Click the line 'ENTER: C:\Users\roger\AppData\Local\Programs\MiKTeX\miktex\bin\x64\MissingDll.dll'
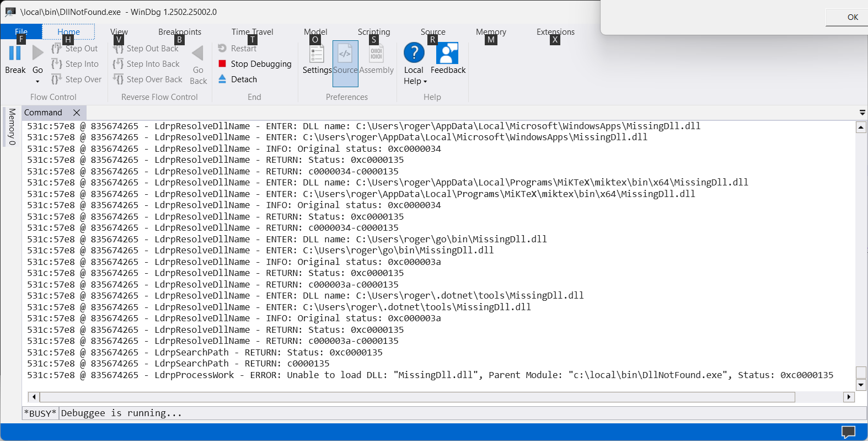This screenshot has height=441, width=868. [361, 194]
